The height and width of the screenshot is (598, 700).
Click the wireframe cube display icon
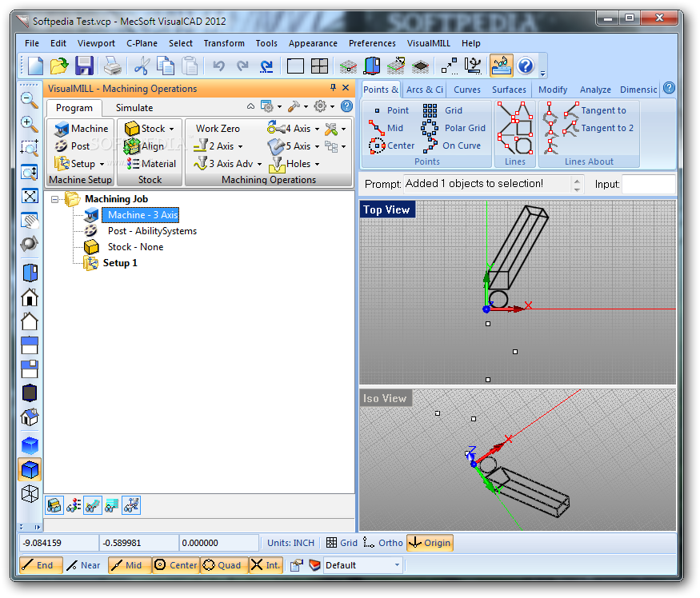30,493
